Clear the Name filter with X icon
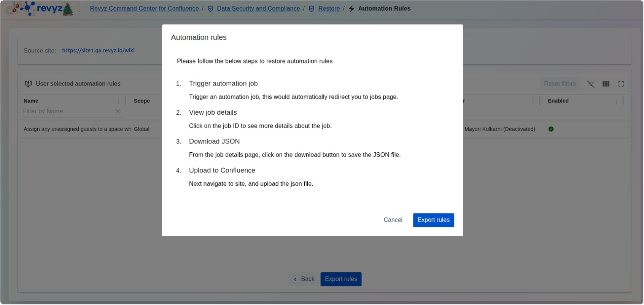Viewport: 644px width, 305px height. click(x=118, y=111)
